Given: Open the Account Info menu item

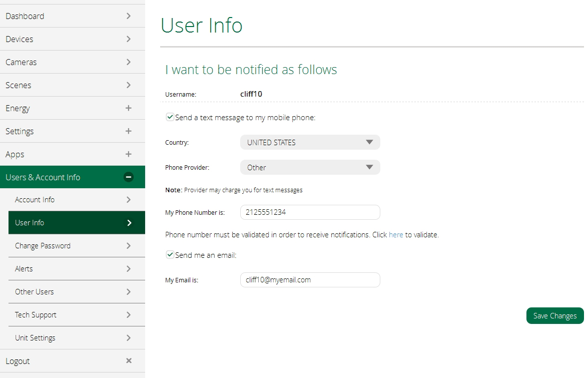Looking at the screenshot, I should pos(35,200).
